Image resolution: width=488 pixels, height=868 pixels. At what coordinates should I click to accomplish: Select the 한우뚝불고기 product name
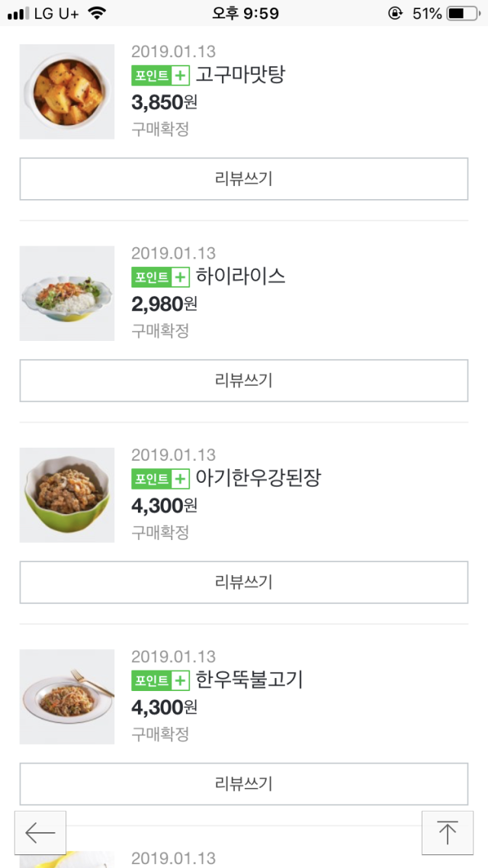[249, 680]
